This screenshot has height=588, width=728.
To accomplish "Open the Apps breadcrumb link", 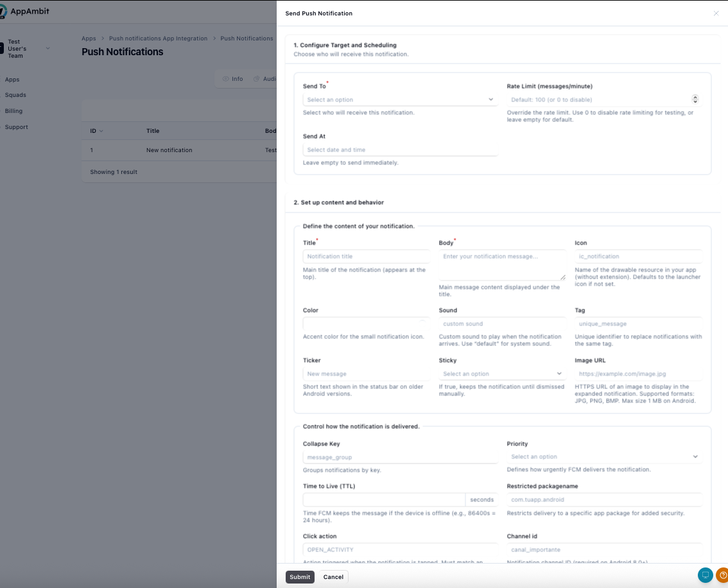I will coord(89,38).
